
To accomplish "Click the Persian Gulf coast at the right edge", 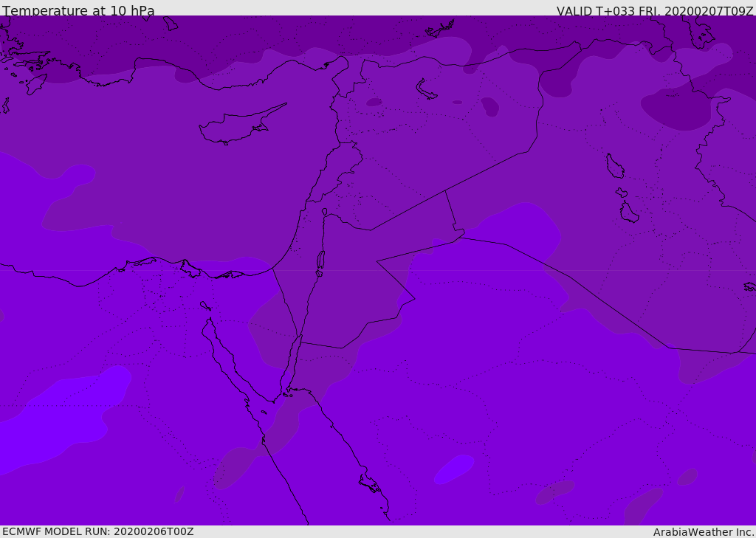I will pyautogui.click(x=749, y=286).
